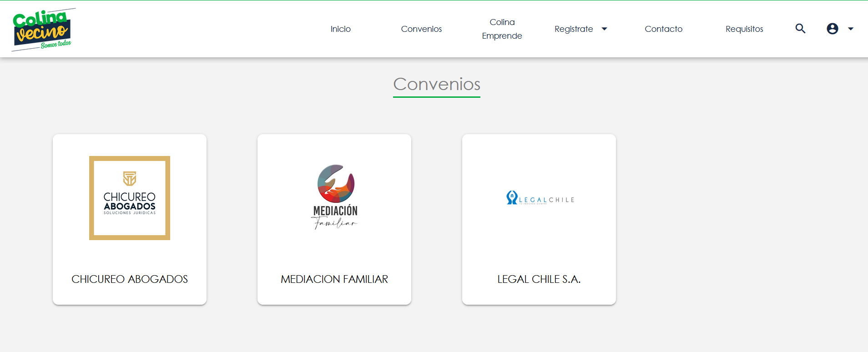This screenshot has height=352, width=868.
Task: Click the Colina Vecino logo
Action: coord(44,30)
